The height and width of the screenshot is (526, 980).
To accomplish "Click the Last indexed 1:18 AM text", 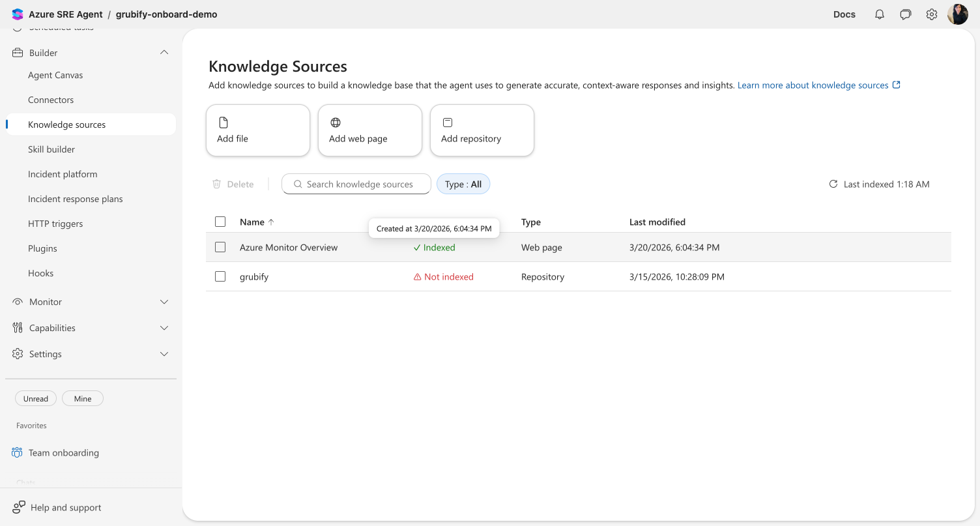I will point(886,184).
